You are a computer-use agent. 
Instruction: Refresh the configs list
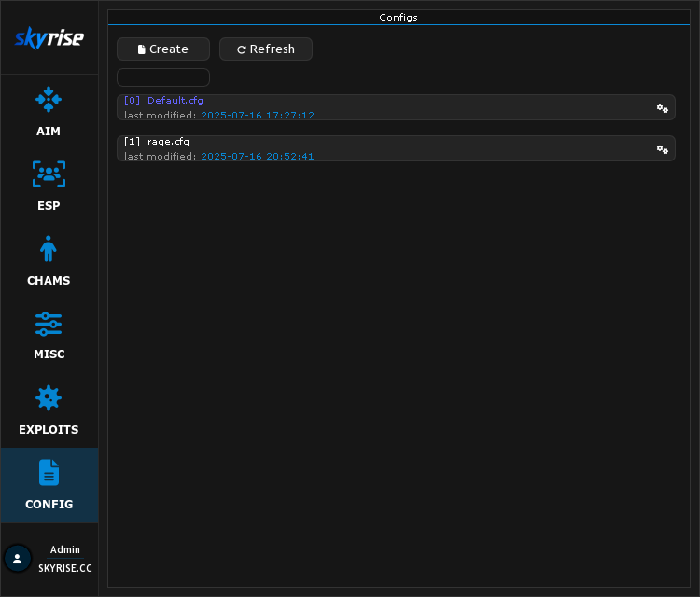(266, 49)
